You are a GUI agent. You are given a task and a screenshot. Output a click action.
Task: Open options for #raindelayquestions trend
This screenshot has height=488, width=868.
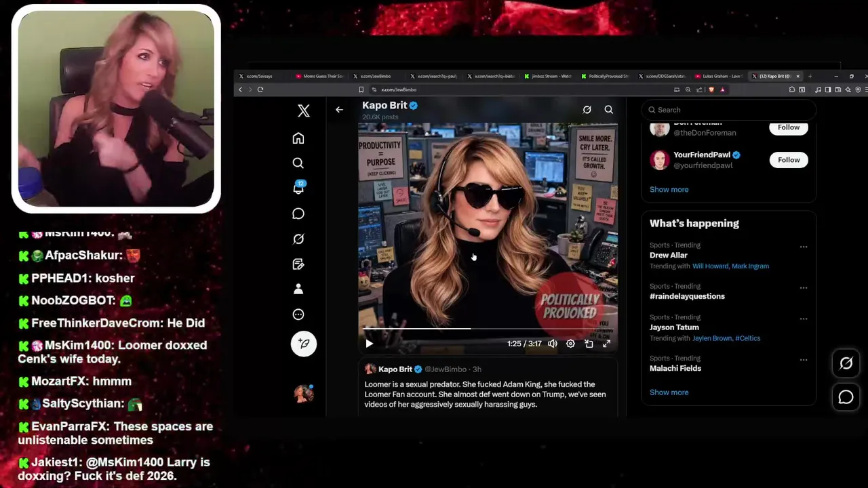point(804,287)
